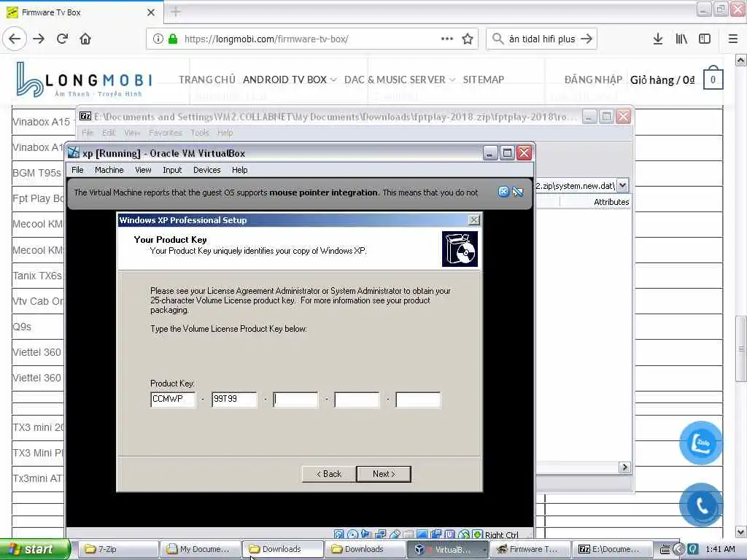Click the VirtualBox green keyboard capture icon
This screenshot has height=560, width=747.
478,534
